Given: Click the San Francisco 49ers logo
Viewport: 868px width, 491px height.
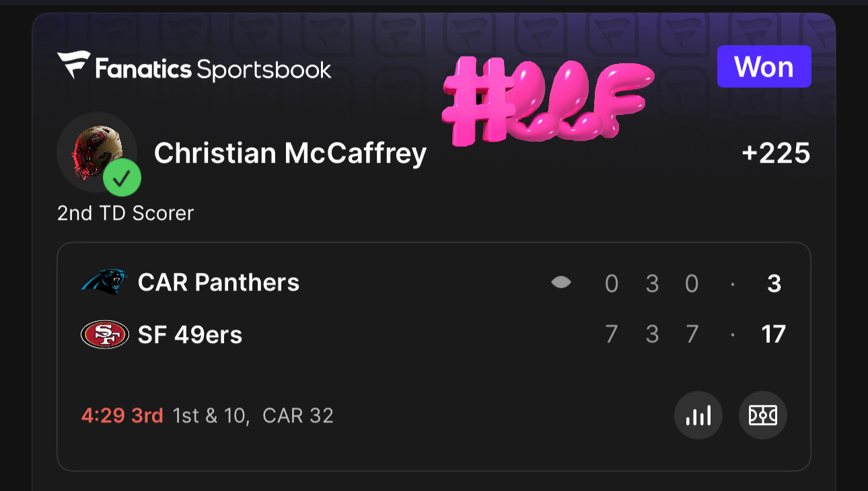Looking at the screenshot, I should click(104, 334).
